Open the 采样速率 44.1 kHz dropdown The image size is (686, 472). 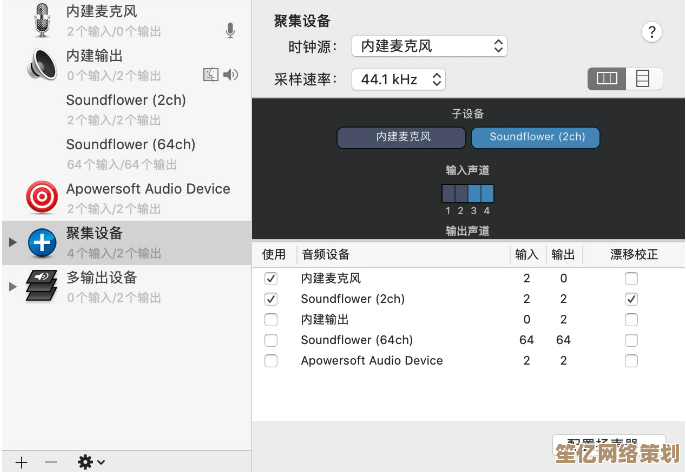click(x=398, y=79)
